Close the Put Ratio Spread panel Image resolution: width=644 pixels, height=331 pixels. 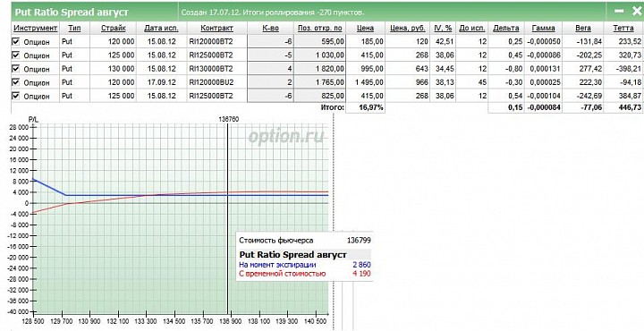click(x=637, y=11)
